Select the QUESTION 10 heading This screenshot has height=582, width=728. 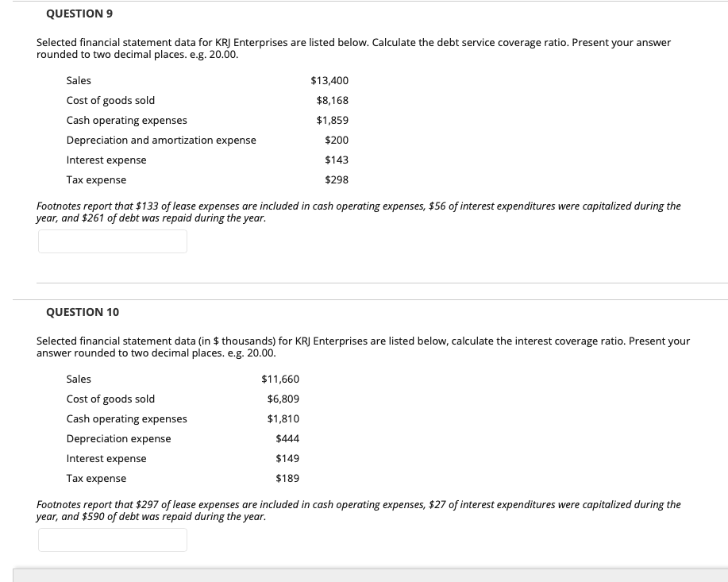pyautogui.click(x=82, y=311)
